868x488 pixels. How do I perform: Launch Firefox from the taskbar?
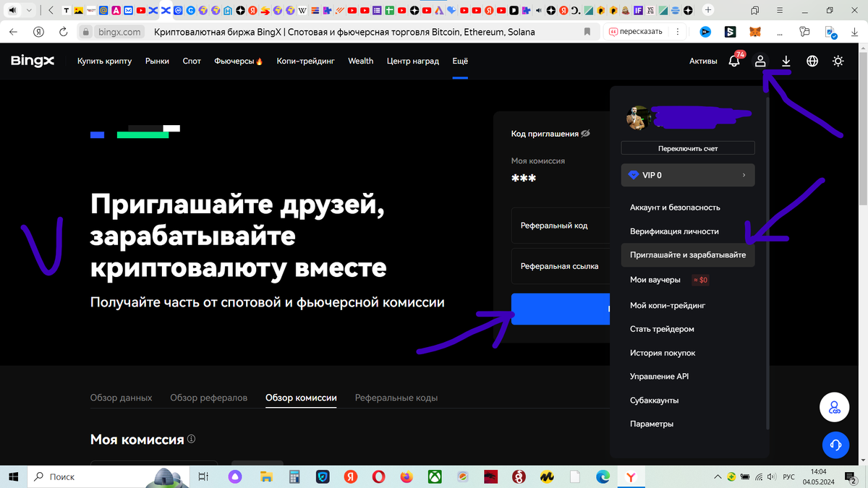[406, 476]
